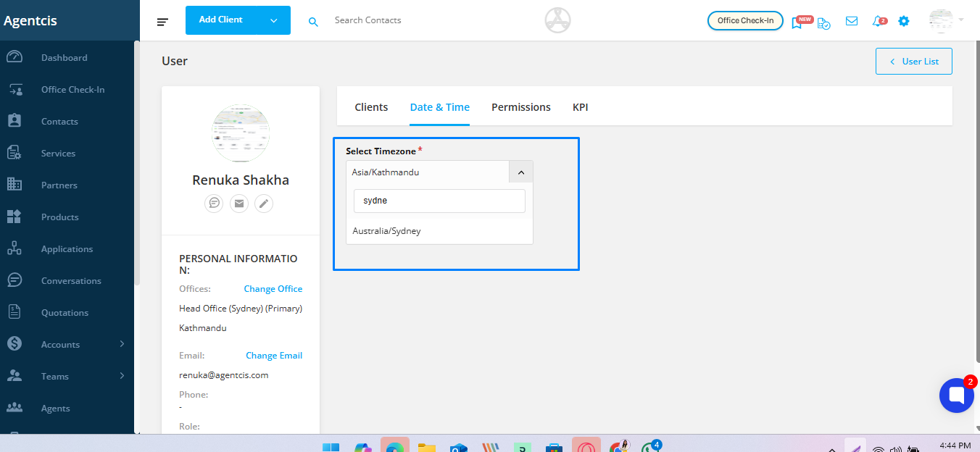This screenshot has width=980, height=452.
Task: Open Windows Start button on the taskbar
Action: pos(331,447)
